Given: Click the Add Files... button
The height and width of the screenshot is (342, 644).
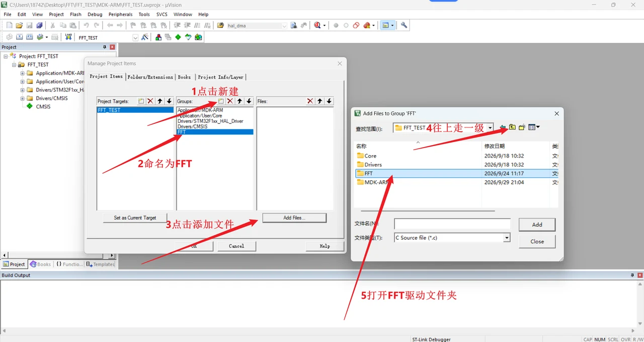Looking at the screenshot, I should click(x=294, y=218).
